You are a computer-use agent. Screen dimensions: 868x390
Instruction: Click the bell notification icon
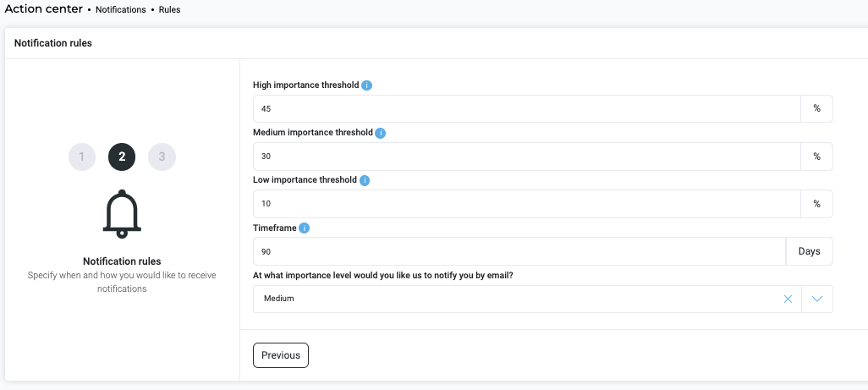[x=122, y=214]
